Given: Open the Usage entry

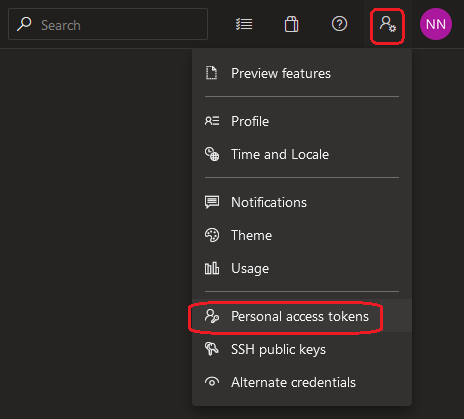Looking at the screenshot, I should [302, 268].
